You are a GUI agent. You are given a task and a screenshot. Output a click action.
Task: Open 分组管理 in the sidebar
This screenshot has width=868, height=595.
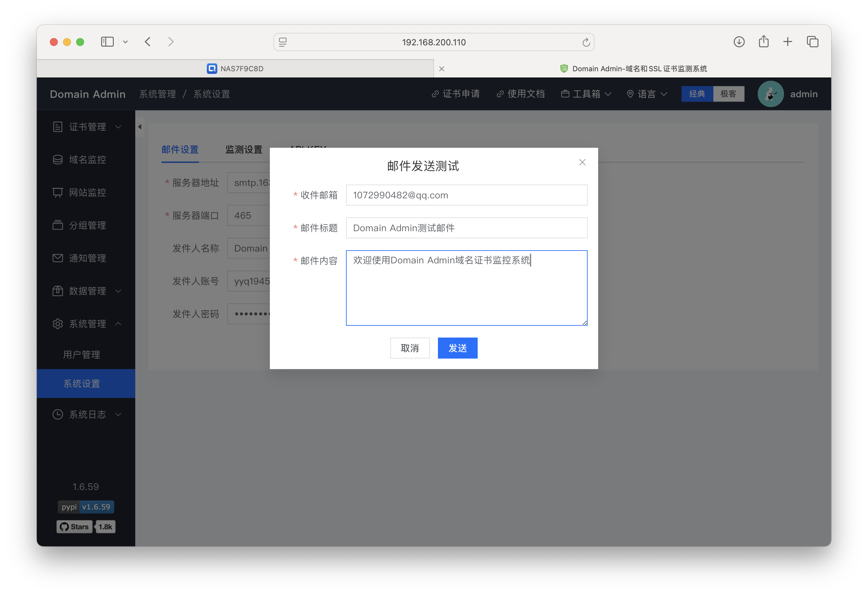click(x=86, y=226)
